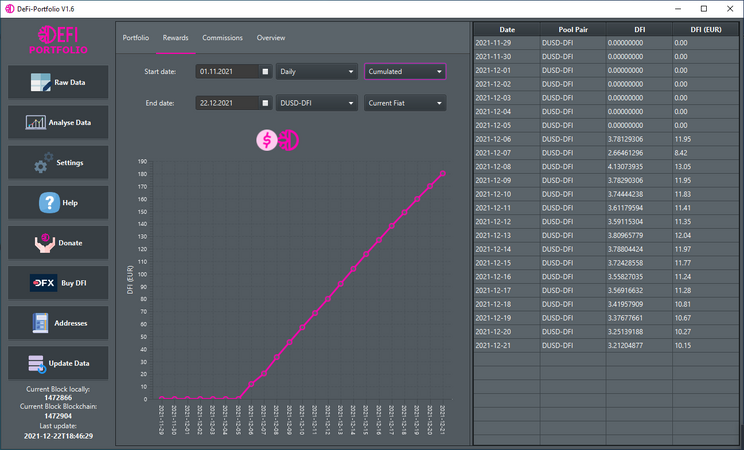Open Analyse Data chart icon
This screenshot has width=744, height=450.
(x=36, y=123)
